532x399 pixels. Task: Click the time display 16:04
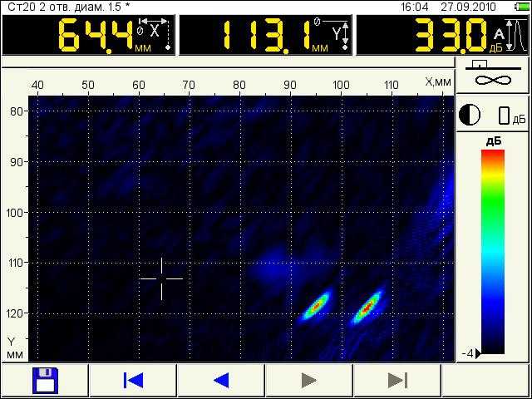point(415,7)
